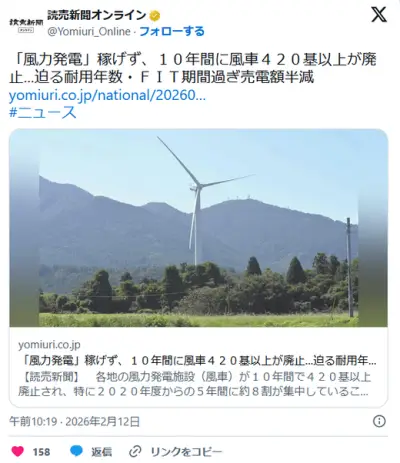Viewport: 400px width, 463px height.
Task: Open the timestamp 午前10:19 · 2026年2月12日
Action: (74, 422)
